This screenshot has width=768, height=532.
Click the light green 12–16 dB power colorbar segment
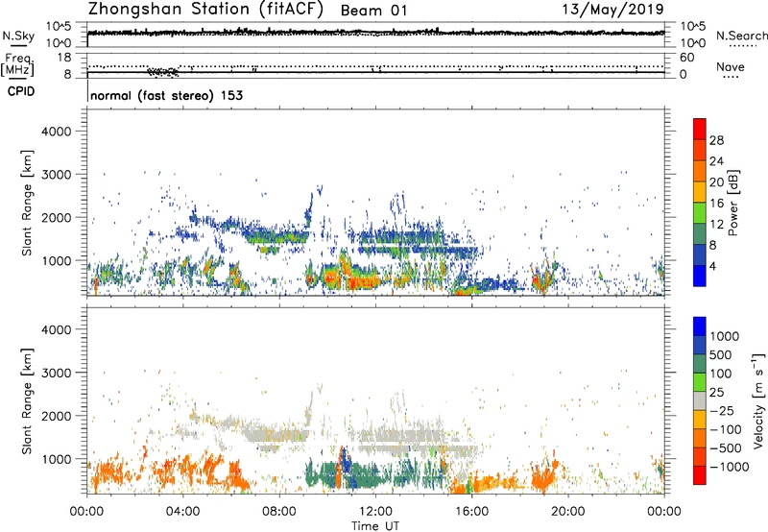[700, 212]
